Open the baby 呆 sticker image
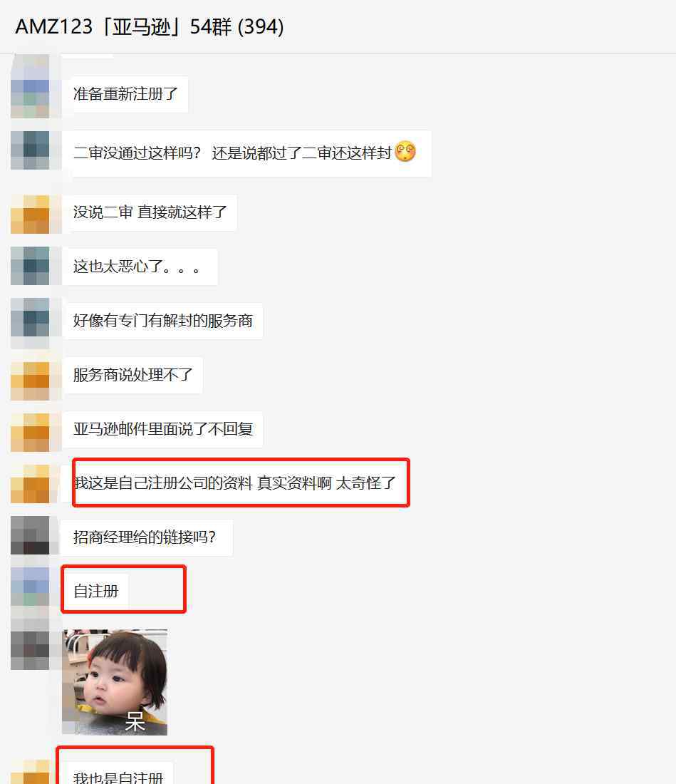This screenshot has width=676, height=784. click(x=115, y=682)
